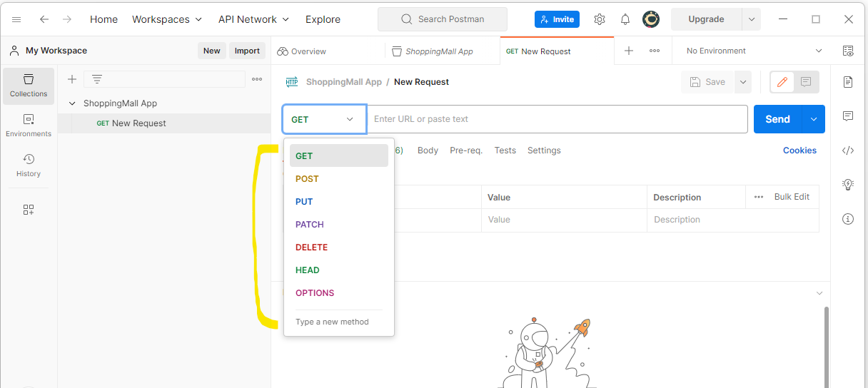
Task: Select the New Request tab
Action: point(557,51)
